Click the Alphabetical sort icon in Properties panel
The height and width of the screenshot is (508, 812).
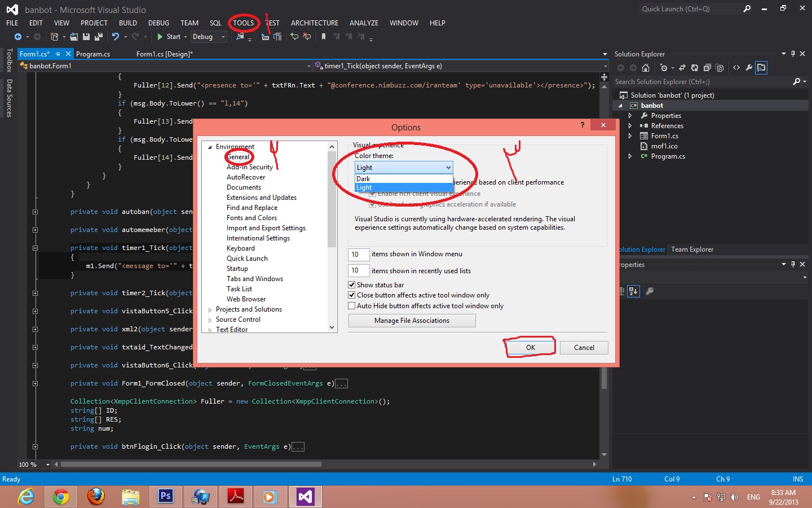[633, 291]
